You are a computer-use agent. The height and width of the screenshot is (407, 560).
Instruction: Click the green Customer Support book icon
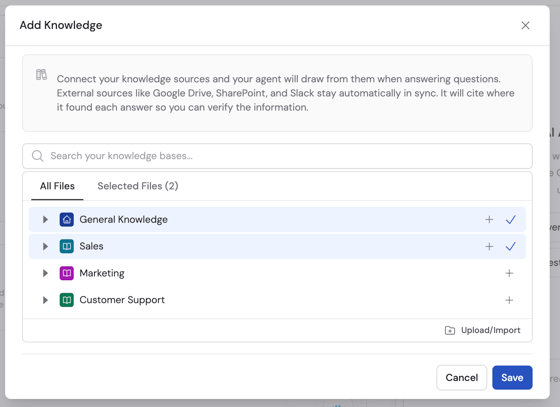[x=66, y=300]
